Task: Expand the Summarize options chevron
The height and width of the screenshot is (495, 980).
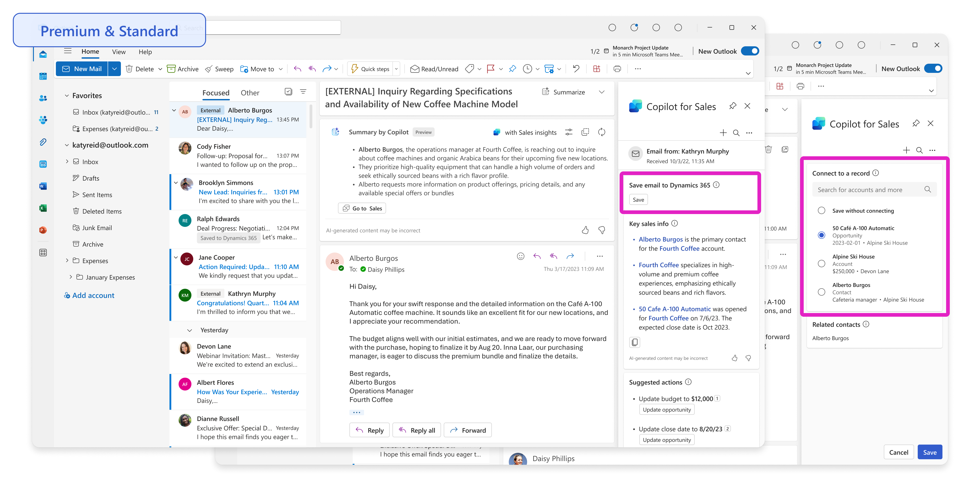Action: [602, 92]
